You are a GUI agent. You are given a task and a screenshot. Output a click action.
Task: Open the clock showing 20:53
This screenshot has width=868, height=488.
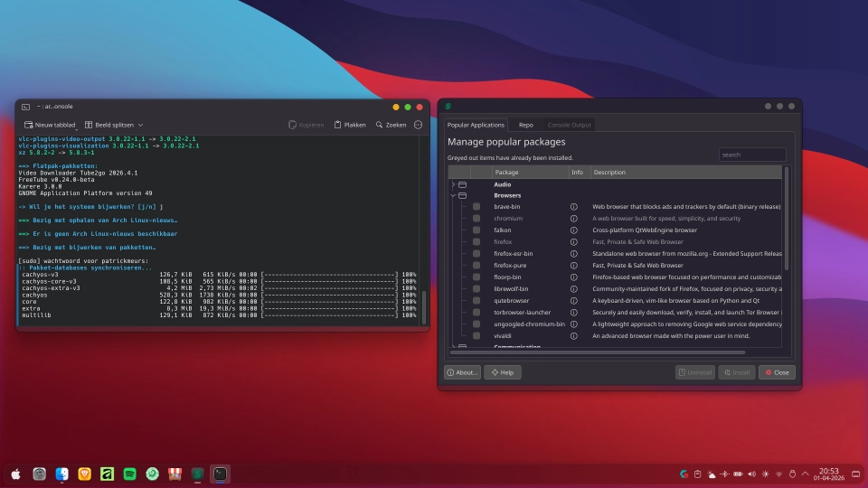tap(829, 474)
